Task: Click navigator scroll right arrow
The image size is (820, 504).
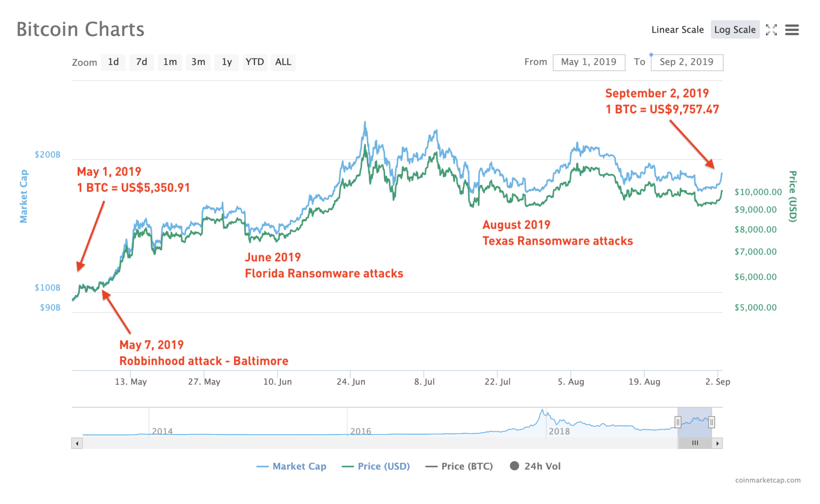Action: coord(717,443)
